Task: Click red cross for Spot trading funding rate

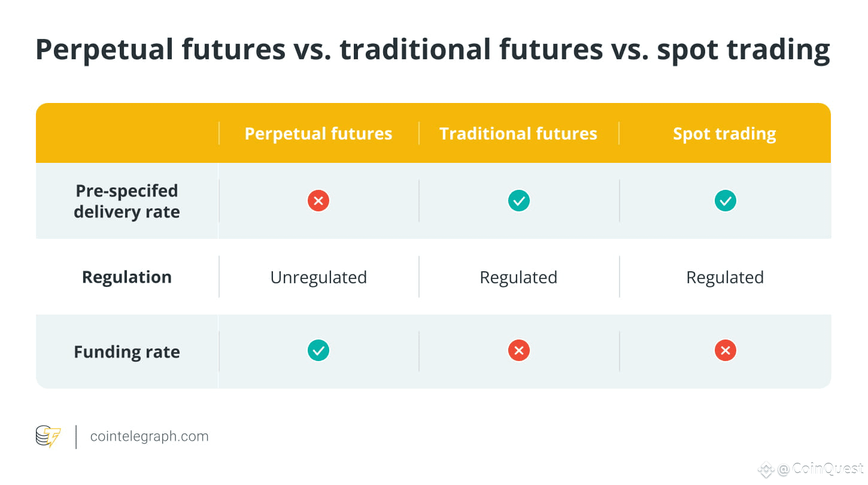Action: (x=725, y=350)
